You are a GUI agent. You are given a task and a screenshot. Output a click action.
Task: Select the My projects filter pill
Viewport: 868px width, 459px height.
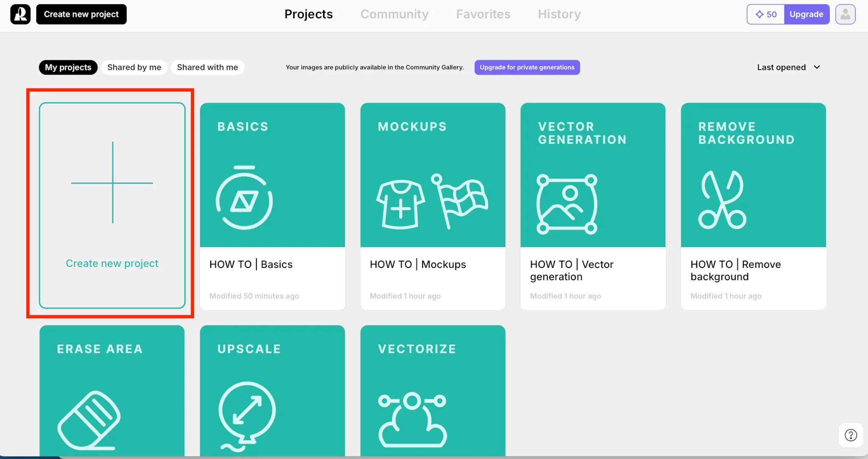coord(68,67)
